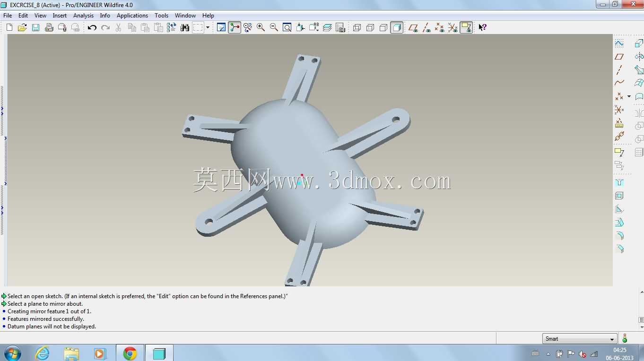This screenshot has width=644, height=361.
Task: Open context-sensitive help pointer
Action: (x=482, y=27)
